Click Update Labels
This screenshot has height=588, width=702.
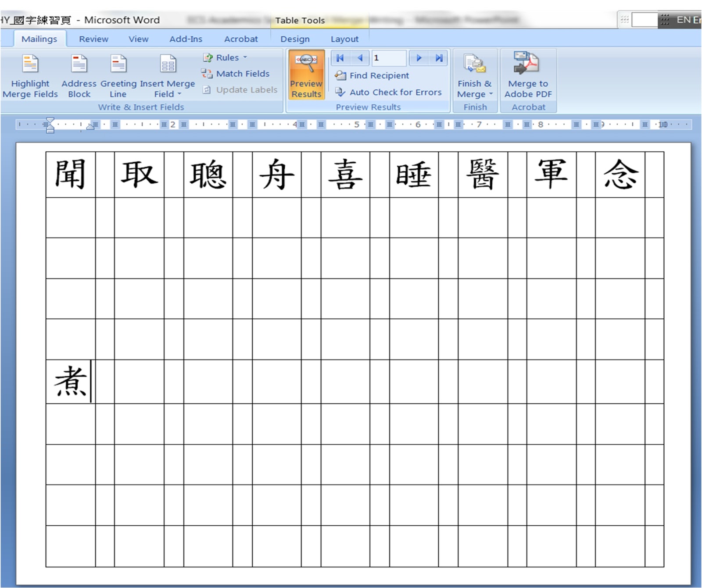[240, 90]
